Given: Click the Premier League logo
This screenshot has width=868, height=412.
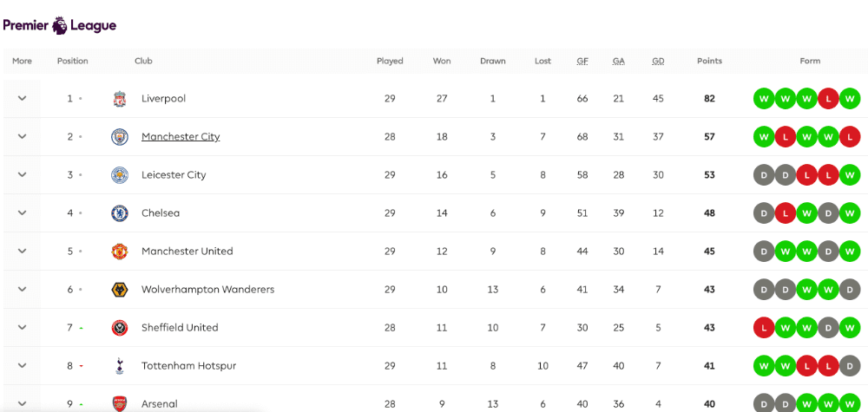Looking at the screenshot, I should [x=60, y=25].
